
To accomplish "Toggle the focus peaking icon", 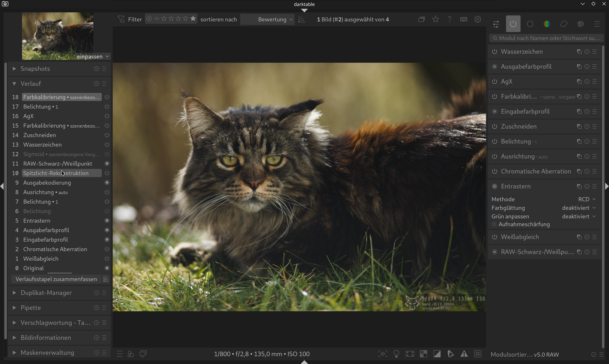I will (383, 354).
